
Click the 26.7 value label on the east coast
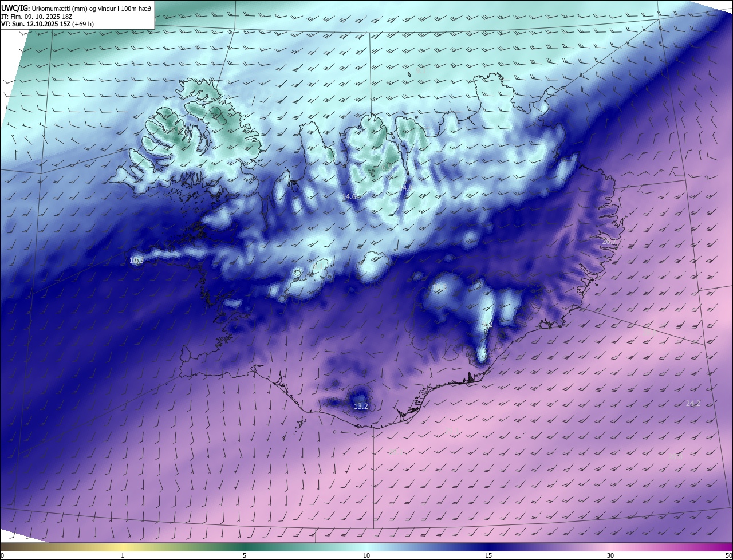[608, 241]
